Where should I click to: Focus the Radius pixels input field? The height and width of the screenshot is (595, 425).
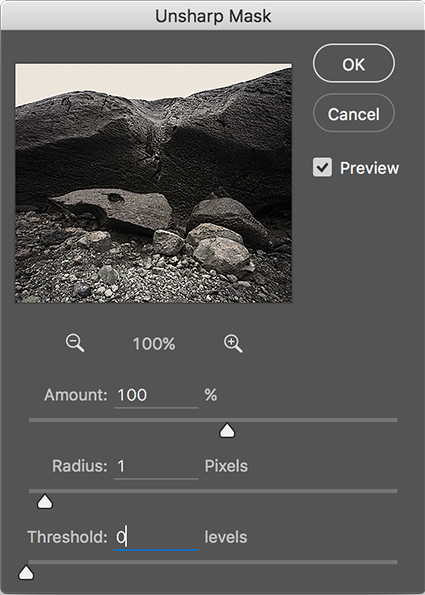[156, 466]
